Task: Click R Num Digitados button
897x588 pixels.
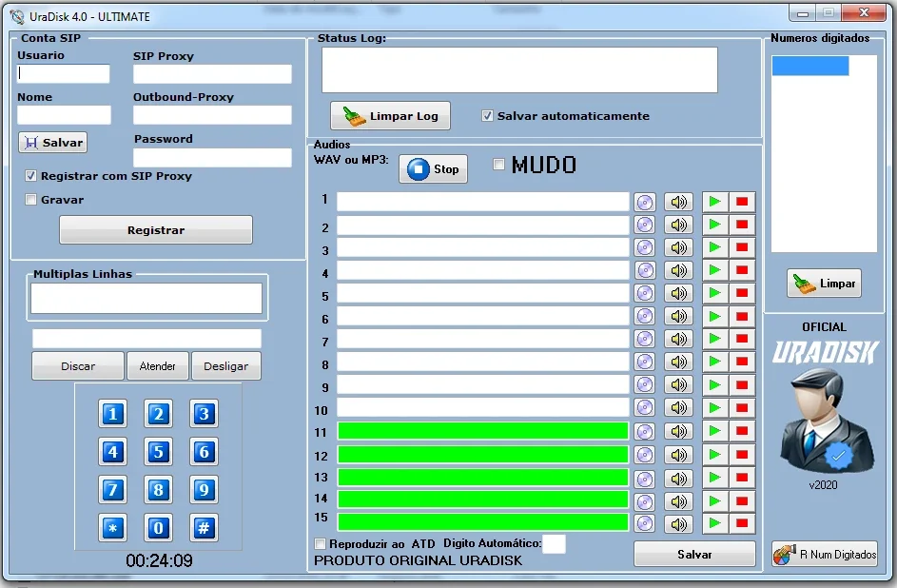Action: pos(825,554)
